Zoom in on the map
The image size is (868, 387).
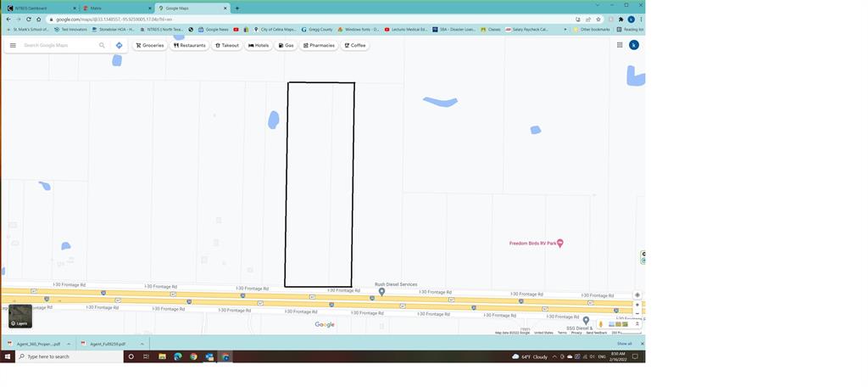coord(637,305)
